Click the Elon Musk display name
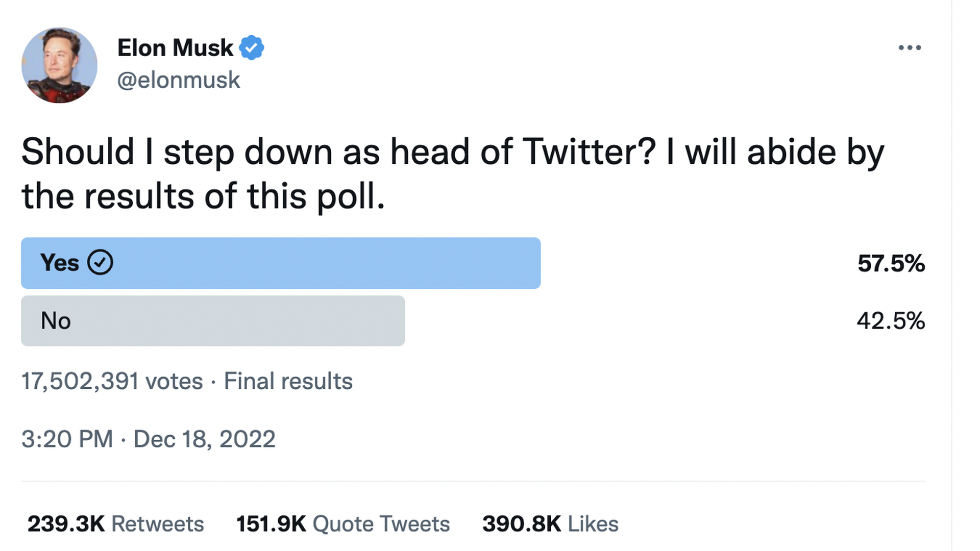Image resolution: width=980 pixels, height=551 pixels. click(175, 48)
